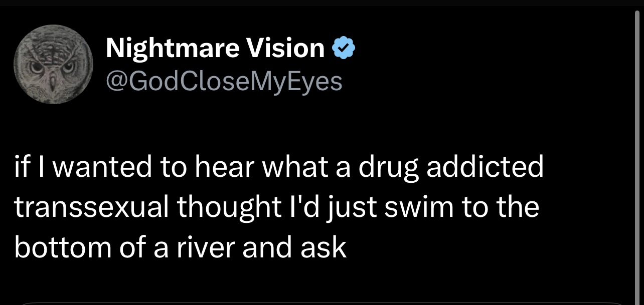Click the blue verified checkmark badge
The image size is (644, 305).
click(344, 48)
